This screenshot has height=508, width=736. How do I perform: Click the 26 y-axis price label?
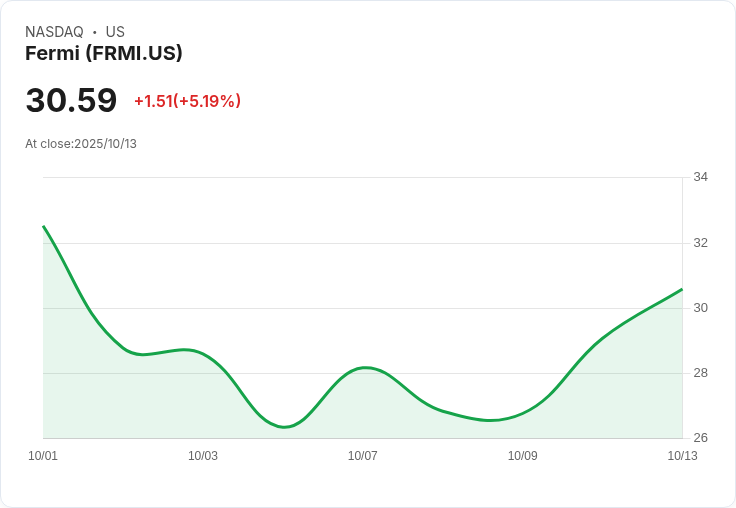pos(700,438)
